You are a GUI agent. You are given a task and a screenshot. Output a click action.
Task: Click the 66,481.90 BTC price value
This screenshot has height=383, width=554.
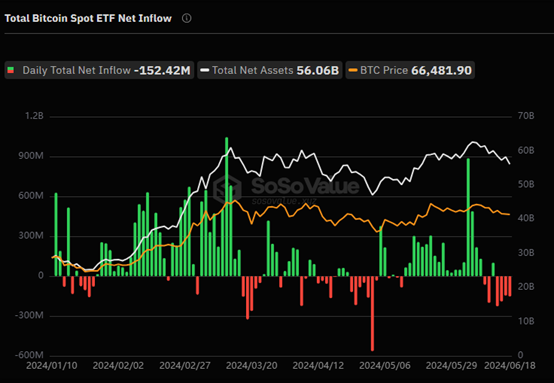441,70
